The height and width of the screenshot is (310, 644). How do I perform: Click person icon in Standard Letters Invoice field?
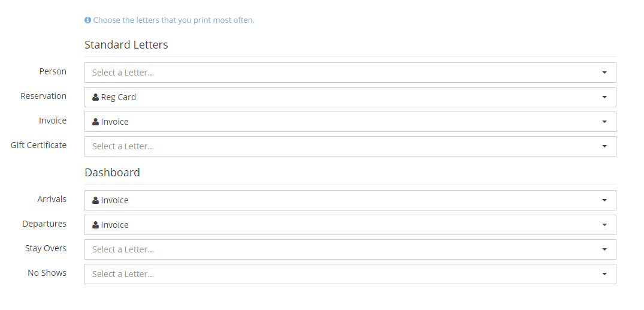coord(95,122)
